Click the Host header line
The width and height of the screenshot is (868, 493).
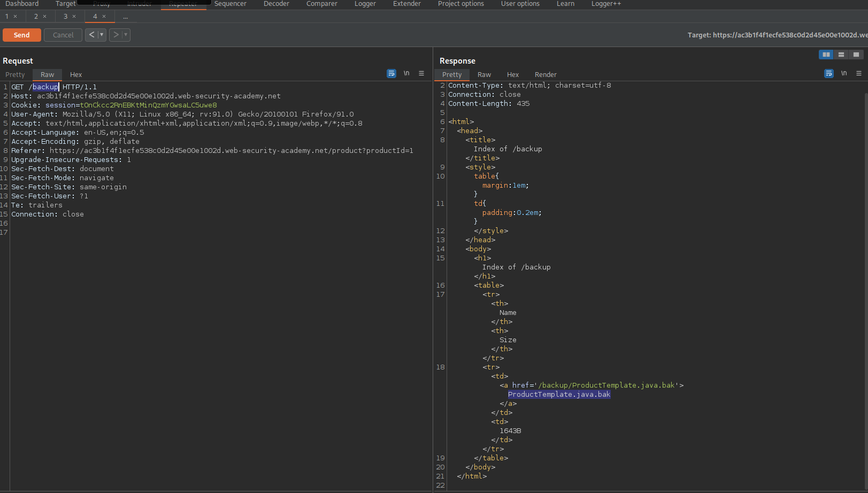(146, 96)
